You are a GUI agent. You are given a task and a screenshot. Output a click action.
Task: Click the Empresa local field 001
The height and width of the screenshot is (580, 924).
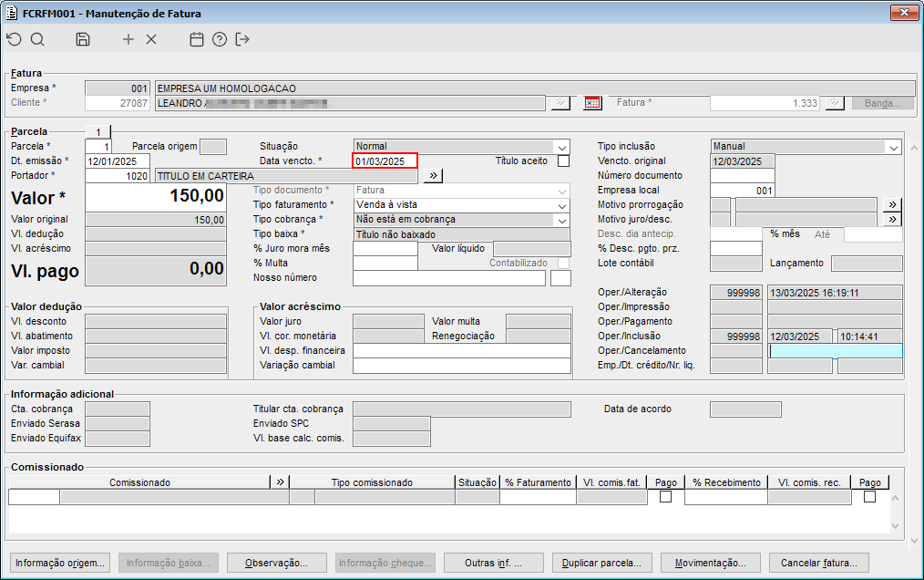(742, 191)
